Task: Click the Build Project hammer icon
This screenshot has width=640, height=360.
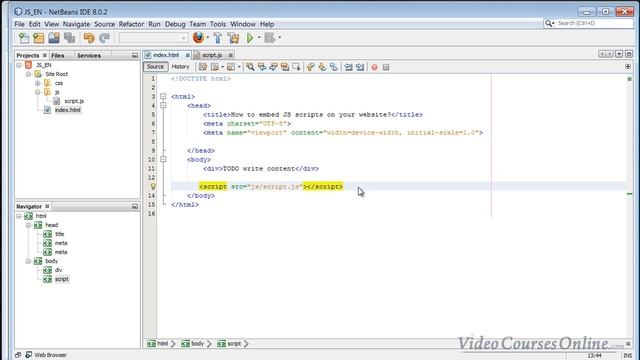Action: coord(218,38)
